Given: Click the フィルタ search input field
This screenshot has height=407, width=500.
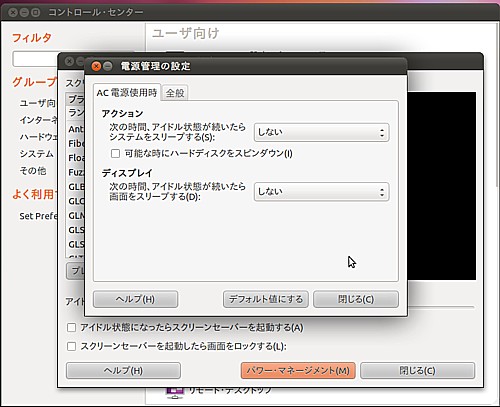Looking at the screenshot, I should [36, 59].
